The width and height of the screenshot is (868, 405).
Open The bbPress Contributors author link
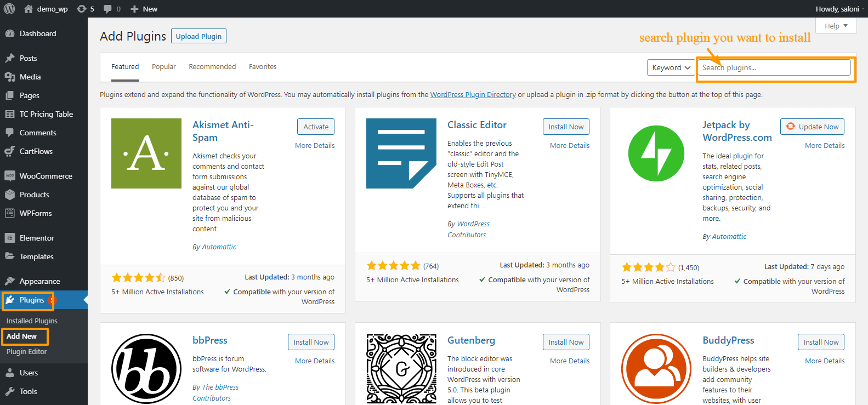coord(215,392)
